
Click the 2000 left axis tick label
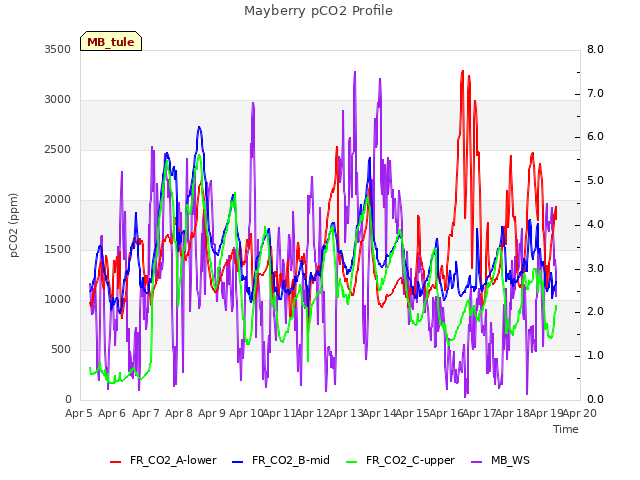[58, 200]
